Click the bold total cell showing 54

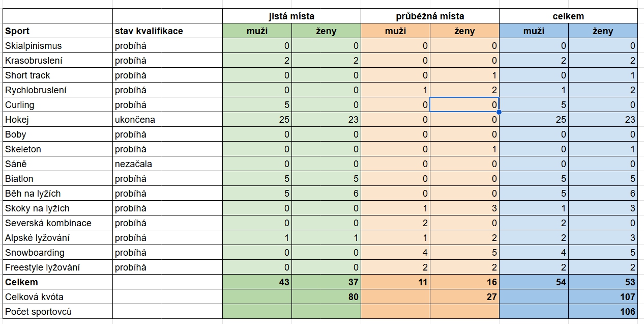pos(534,282)
